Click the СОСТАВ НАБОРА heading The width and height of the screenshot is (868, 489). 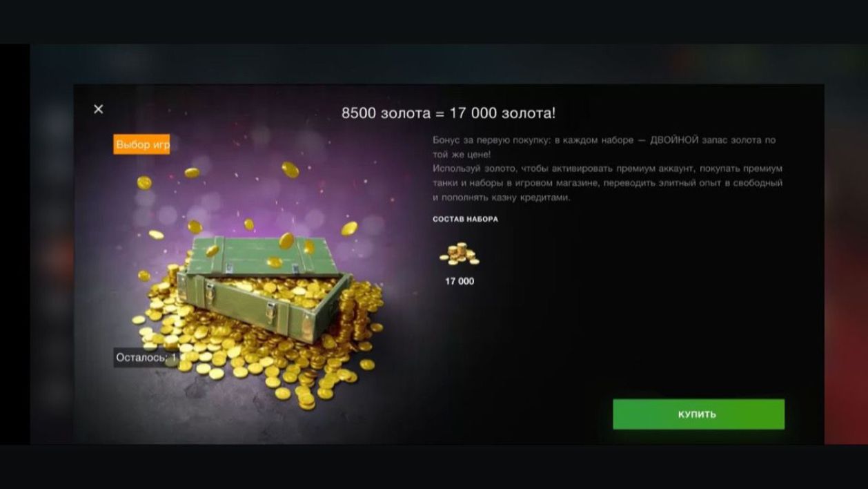[465, 219]
